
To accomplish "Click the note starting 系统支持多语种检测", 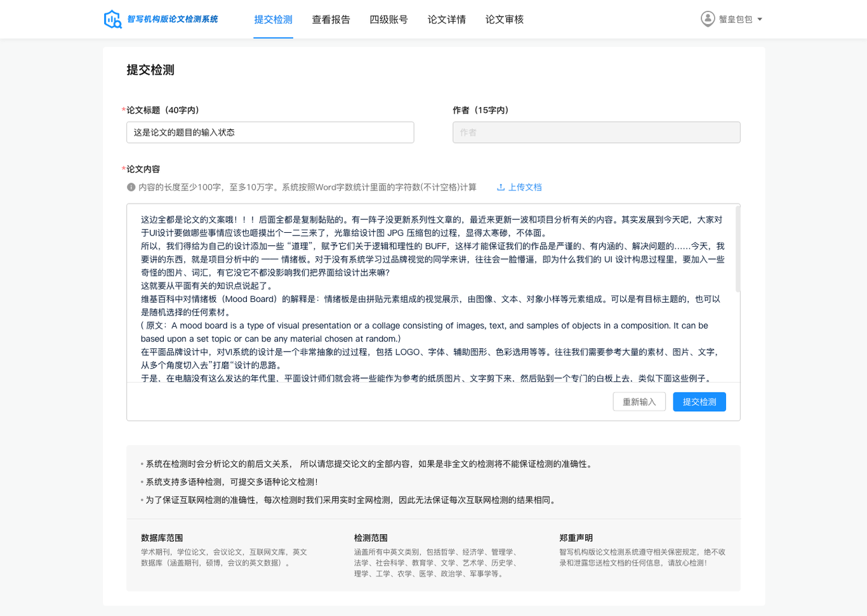I will coord(232,482).
